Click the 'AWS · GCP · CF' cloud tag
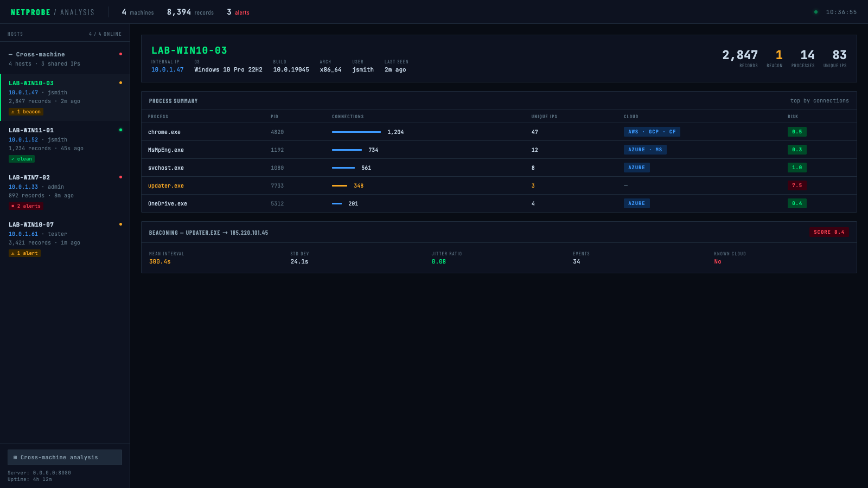Image resolution: width=868 pixels, height=488 pixels. [x=652, y=132]
